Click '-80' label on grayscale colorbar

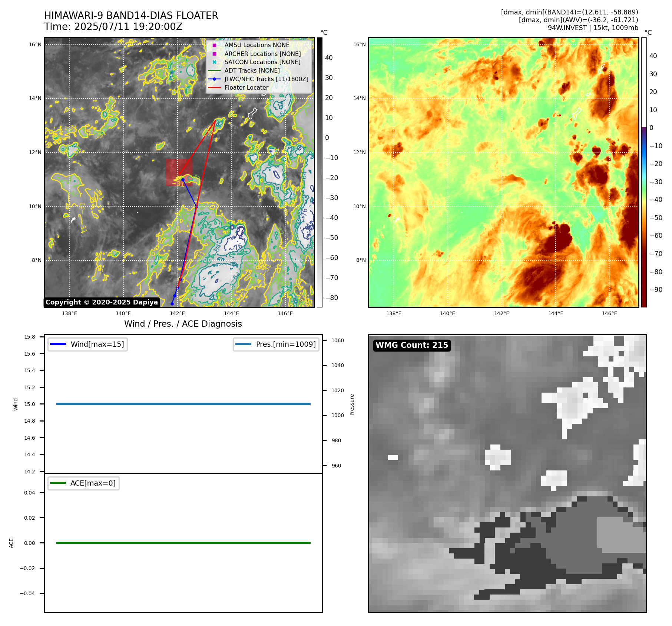coord(332,298)
